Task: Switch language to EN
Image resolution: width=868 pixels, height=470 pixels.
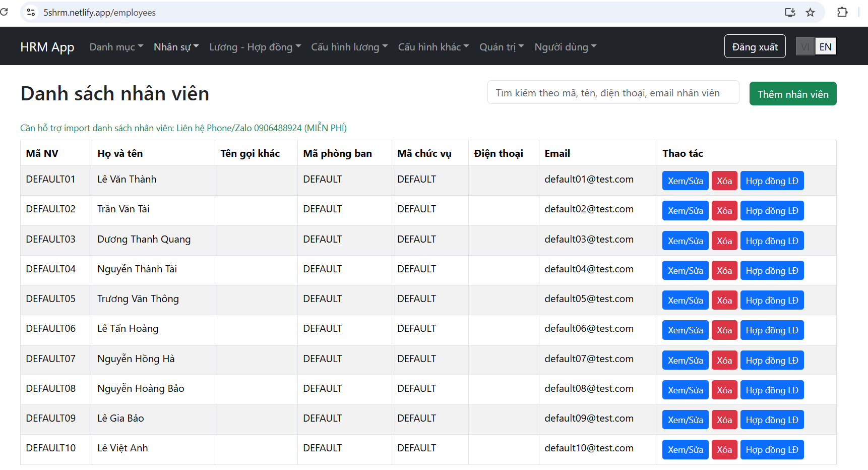Action: [x=825, y=47]
